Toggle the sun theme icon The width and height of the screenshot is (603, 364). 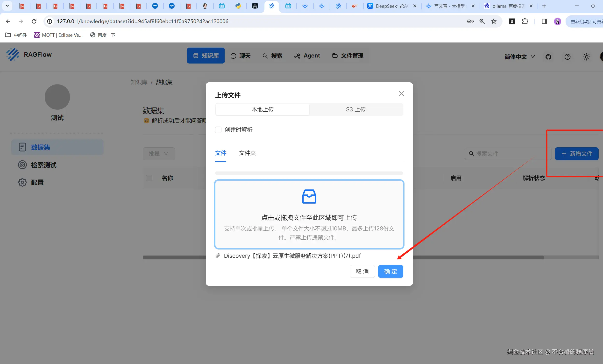[586, 57]
